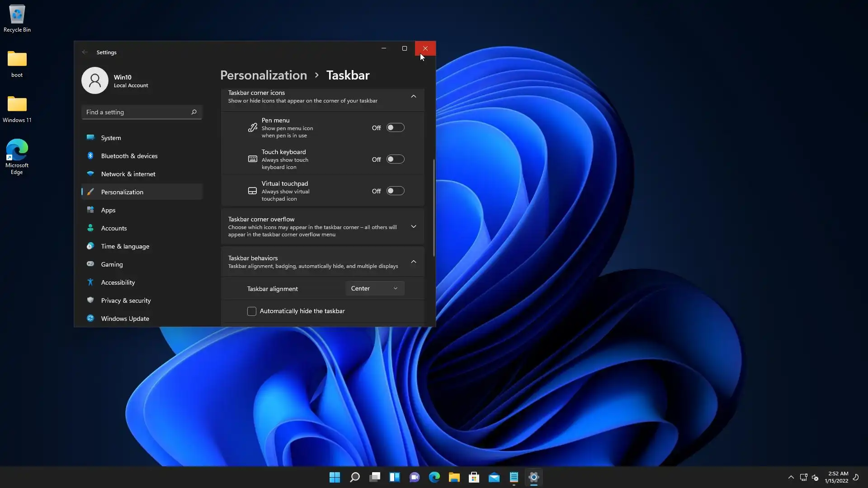Screen dimensions: 868x488
Task: Click the Personalization breadcrumb link
Action: point(264,75)
